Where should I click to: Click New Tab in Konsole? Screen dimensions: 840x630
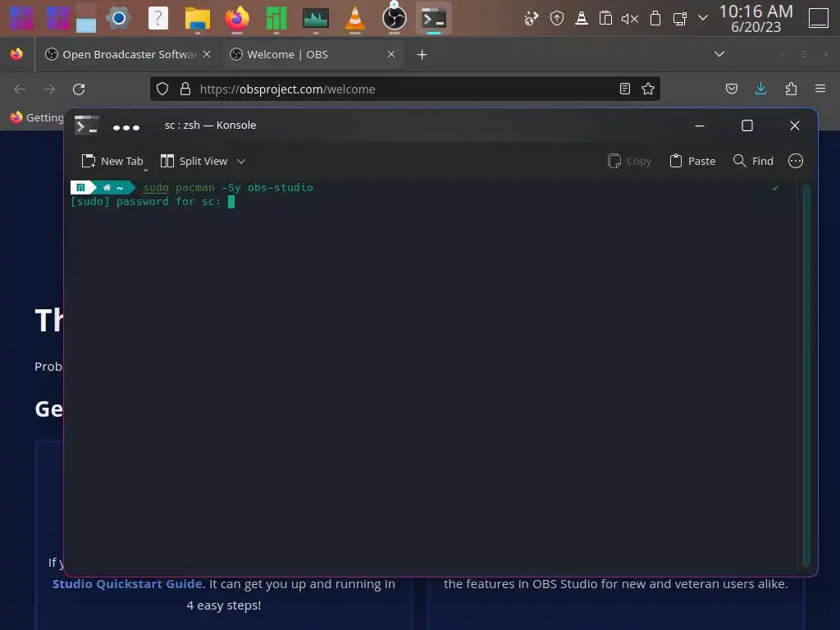coord(112,162)
